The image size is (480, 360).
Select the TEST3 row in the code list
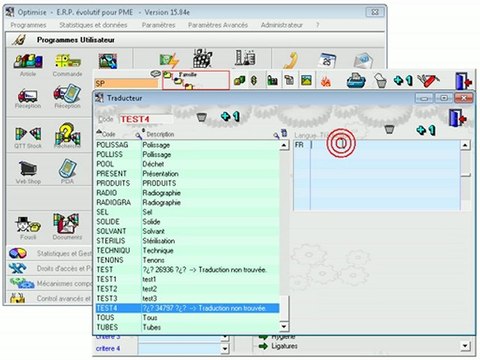(x=187, y=298)
